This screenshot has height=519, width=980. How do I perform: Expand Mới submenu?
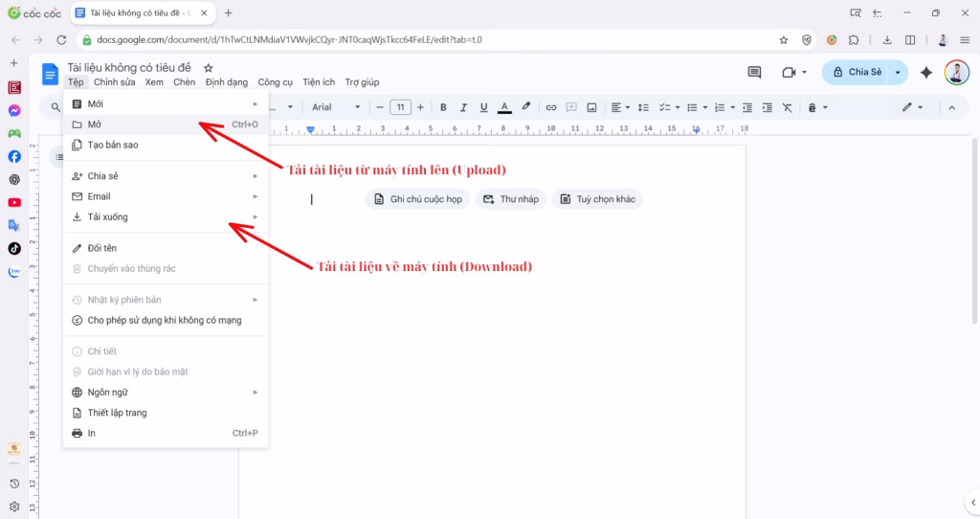(255, 103)
